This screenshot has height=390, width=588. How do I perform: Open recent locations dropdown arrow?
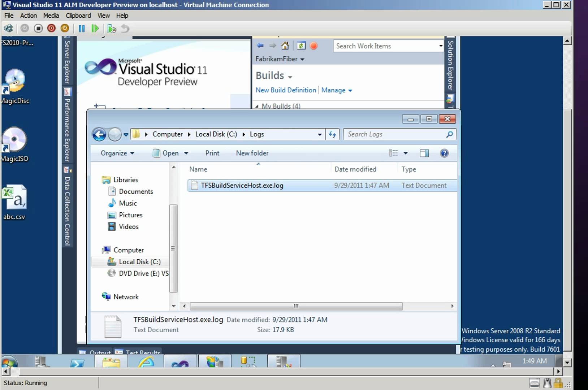point(126,134)
